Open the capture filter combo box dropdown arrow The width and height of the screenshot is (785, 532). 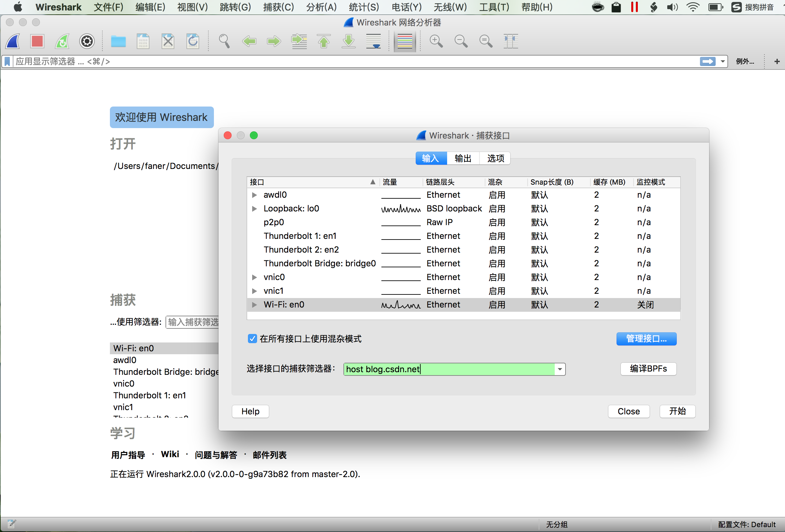click(560, 369)
